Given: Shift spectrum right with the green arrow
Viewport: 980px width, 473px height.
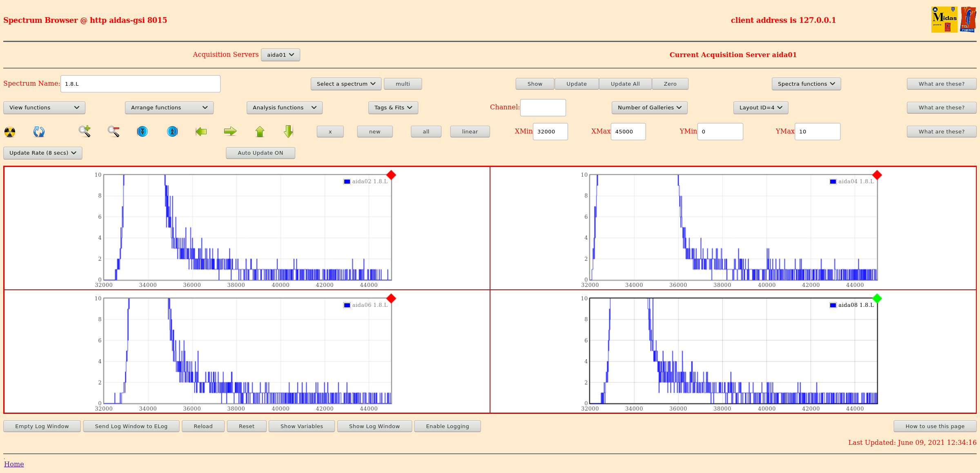Looking at the screenshot, I should coord(230,131).
